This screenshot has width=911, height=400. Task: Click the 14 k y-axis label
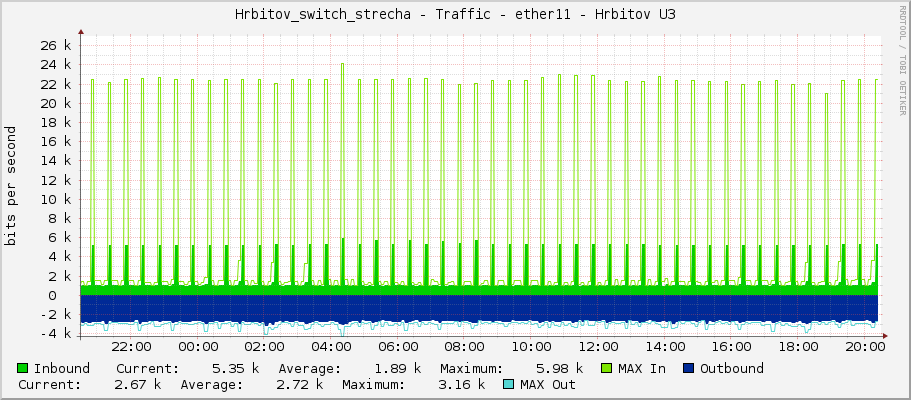[57, 160]
